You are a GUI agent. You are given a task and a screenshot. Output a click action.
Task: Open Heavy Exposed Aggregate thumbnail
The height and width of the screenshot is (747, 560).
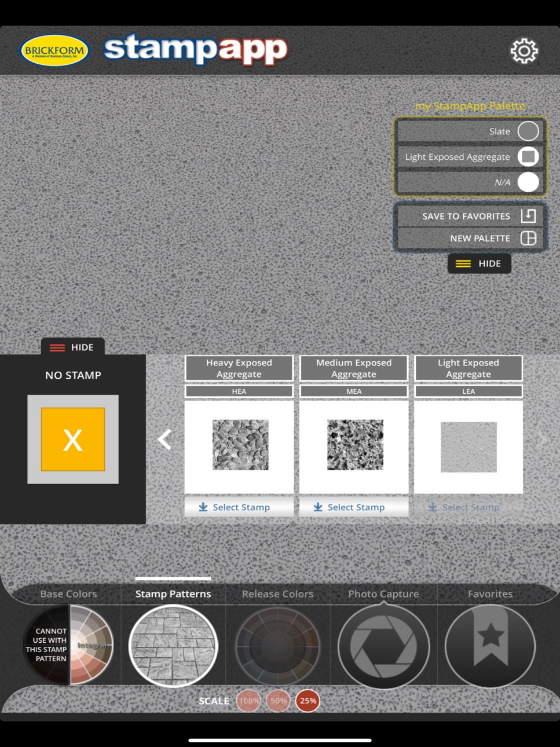pos(239,446)
